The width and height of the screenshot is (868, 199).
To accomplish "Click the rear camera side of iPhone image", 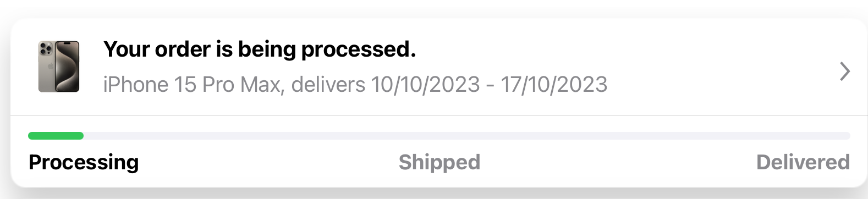I will [46, 67].
